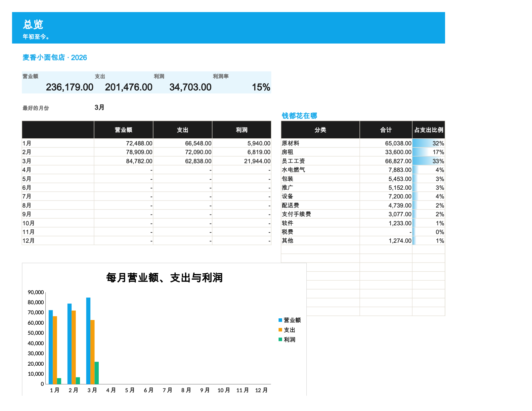The width and height of the screenshot is (532, 411).
Task: Select the 原材料 category cell
Action: (x=320, y=143)
